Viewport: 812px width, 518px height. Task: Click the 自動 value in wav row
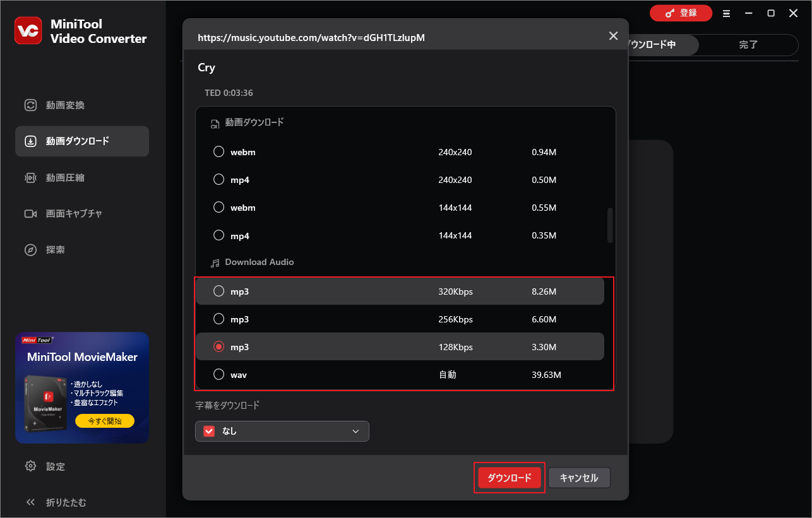448,375
